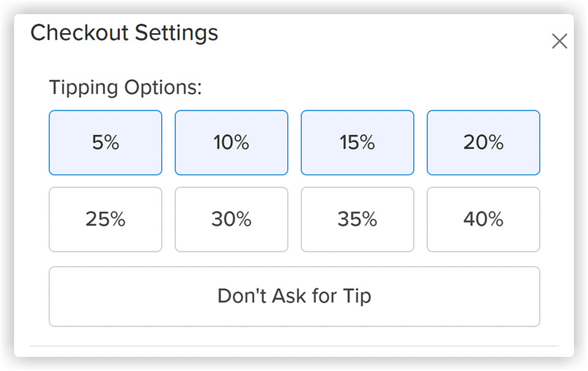Screen dimensions: 588x371
Task: Unselect the 20% tip option
Action: coord(483,143)
